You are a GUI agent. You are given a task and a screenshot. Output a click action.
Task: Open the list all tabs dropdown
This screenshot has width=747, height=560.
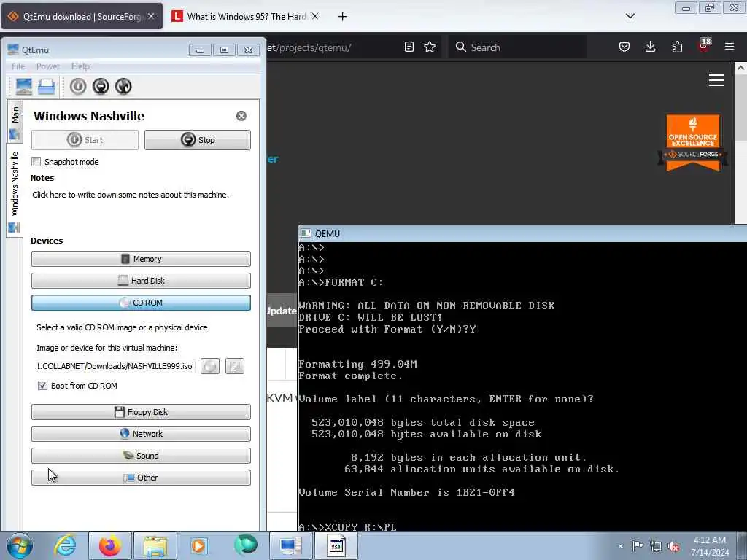pos(630,16)
